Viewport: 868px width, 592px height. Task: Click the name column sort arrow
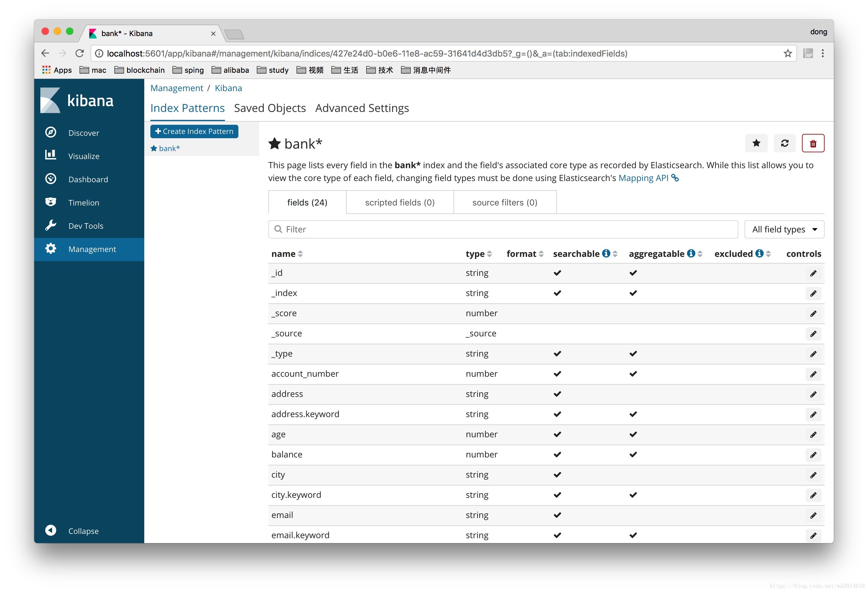300,254
